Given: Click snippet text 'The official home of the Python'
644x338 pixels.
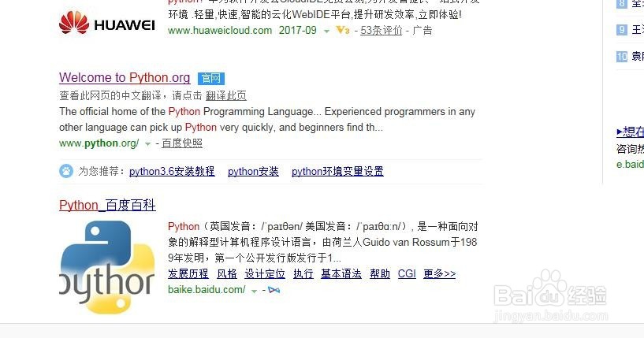Looking at the screenshot, I should pyautogui.click(x=130, y=112).
